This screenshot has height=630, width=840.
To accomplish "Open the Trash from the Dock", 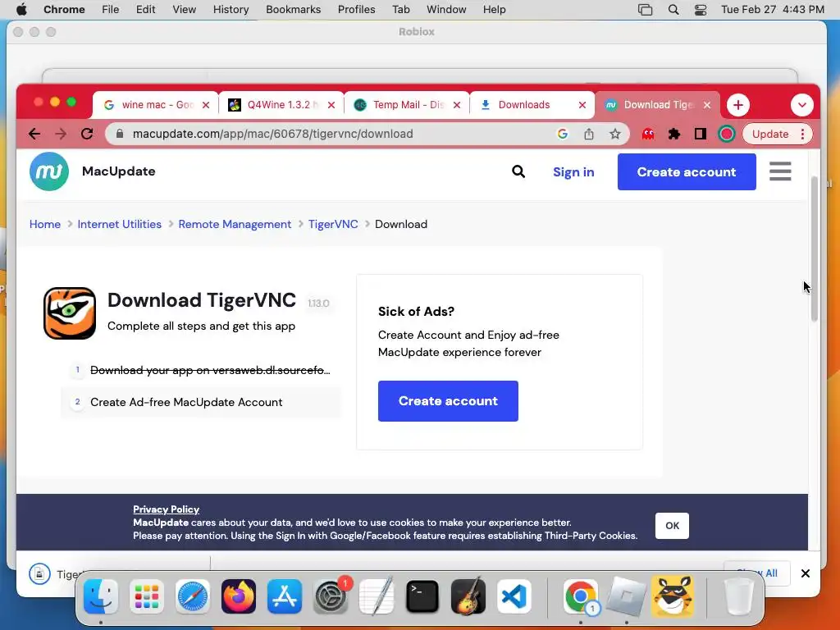I will click(738, 596).
